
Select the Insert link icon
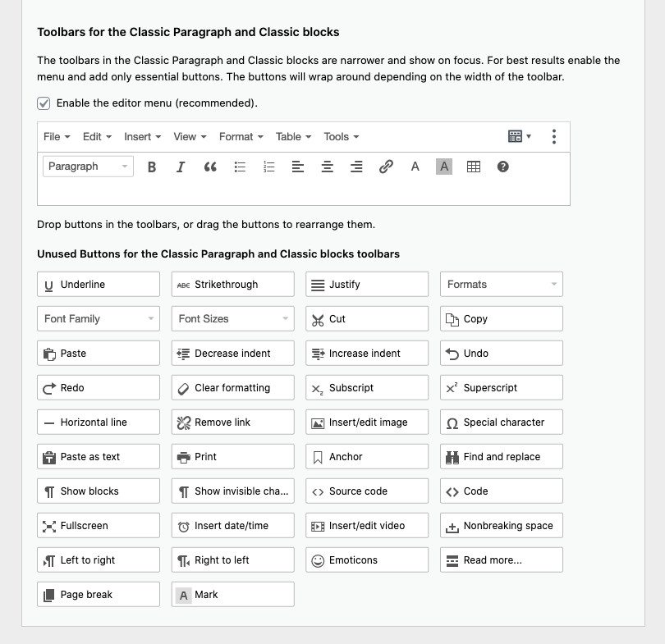(386, 167)
